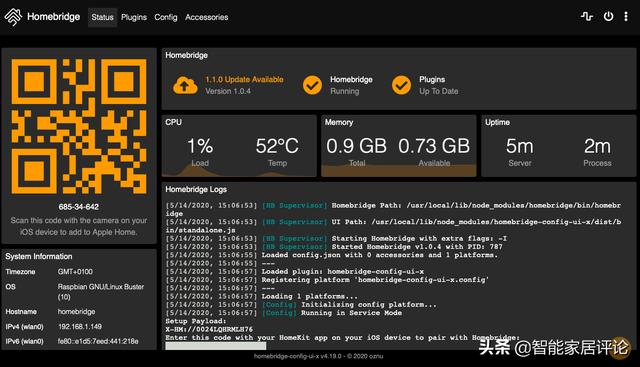Image resolution: width=640 pixels, height=367 pixels.
Task: Click the GMT+0100 timezone value
Action: tap(75, 271)
